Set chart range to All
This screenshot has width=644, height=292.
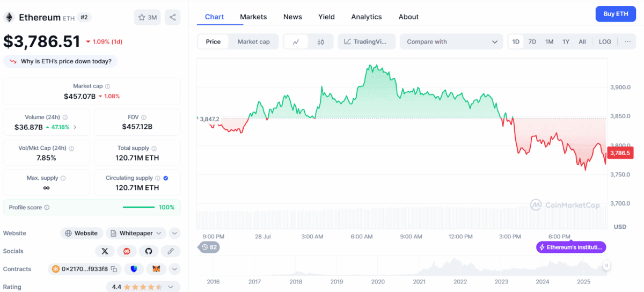point(582,42)
